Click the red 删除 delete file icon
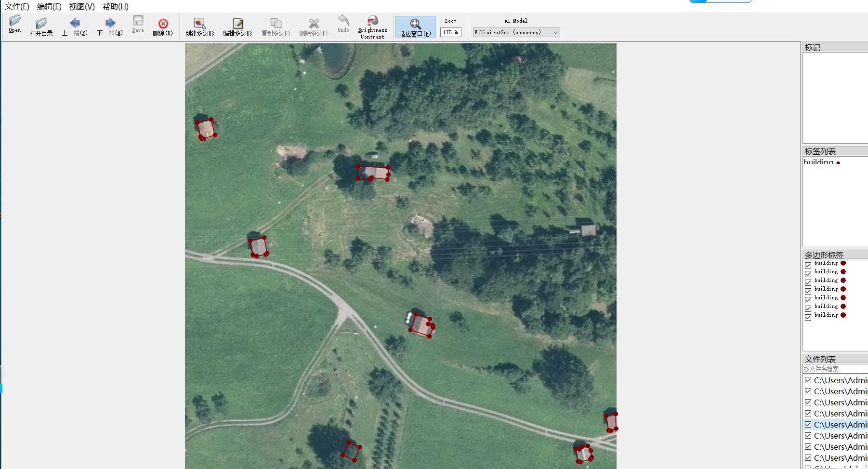The image size is (868, 469). [163, 27]
